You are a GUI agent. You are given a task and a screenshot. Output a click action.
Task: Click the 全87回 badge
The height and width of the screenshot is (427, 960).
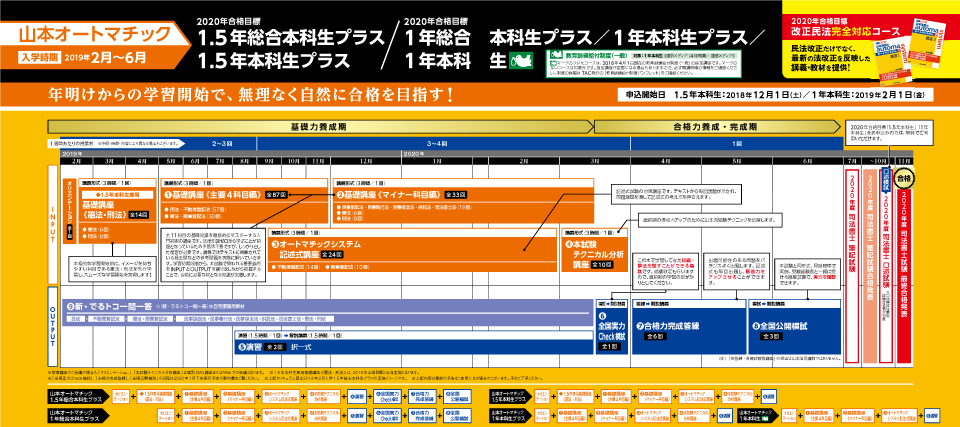276,194
